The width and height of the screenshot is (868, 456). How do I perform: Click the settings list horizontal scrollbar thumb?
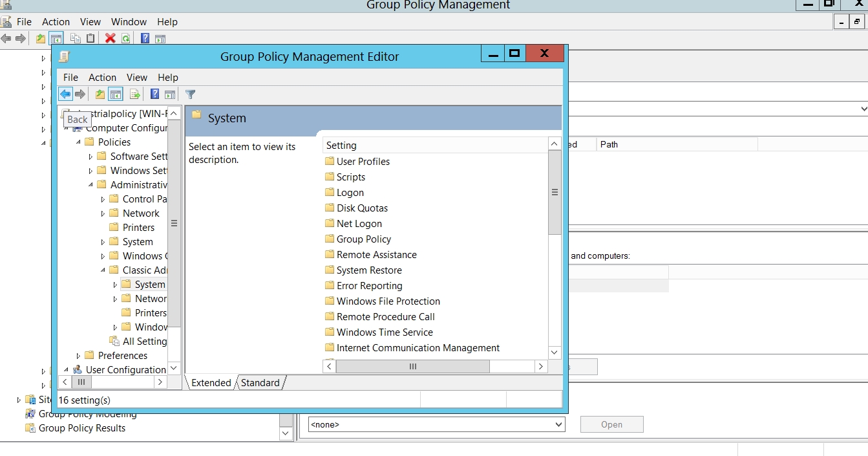click(x=412, y=367)
